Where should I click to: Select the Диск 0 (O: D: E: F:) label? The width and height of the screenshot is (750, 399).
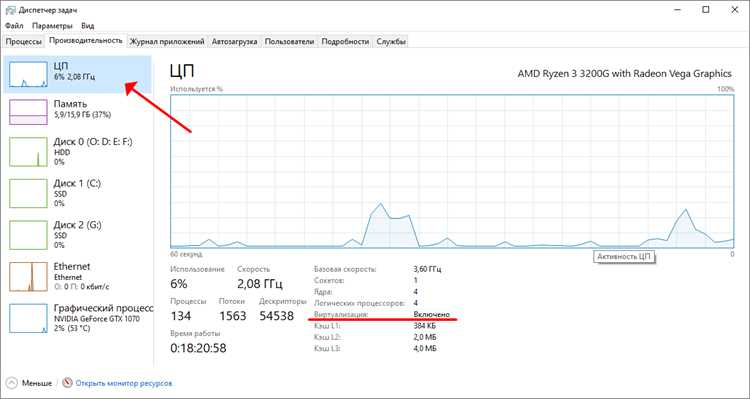pos(93,142)
